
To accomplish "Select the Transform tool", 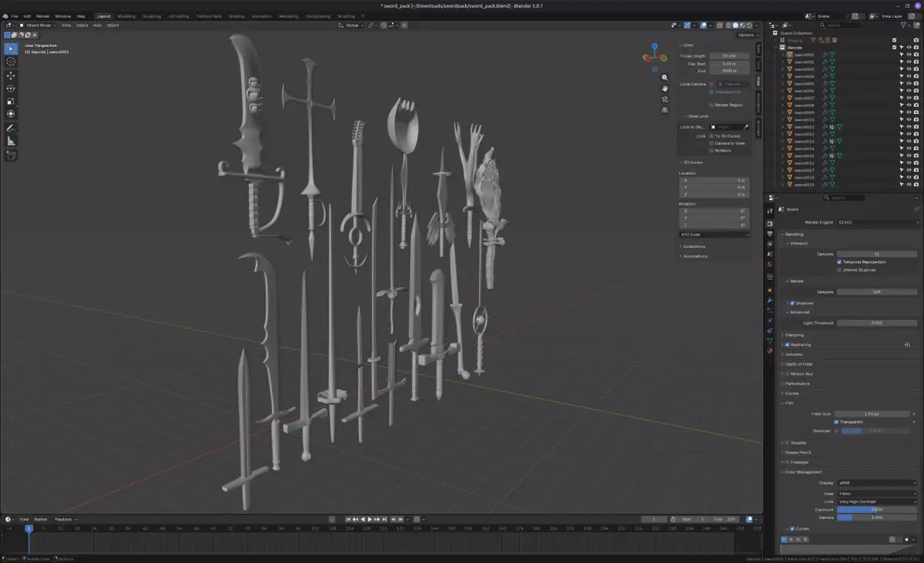I will (x=11, y=114).
